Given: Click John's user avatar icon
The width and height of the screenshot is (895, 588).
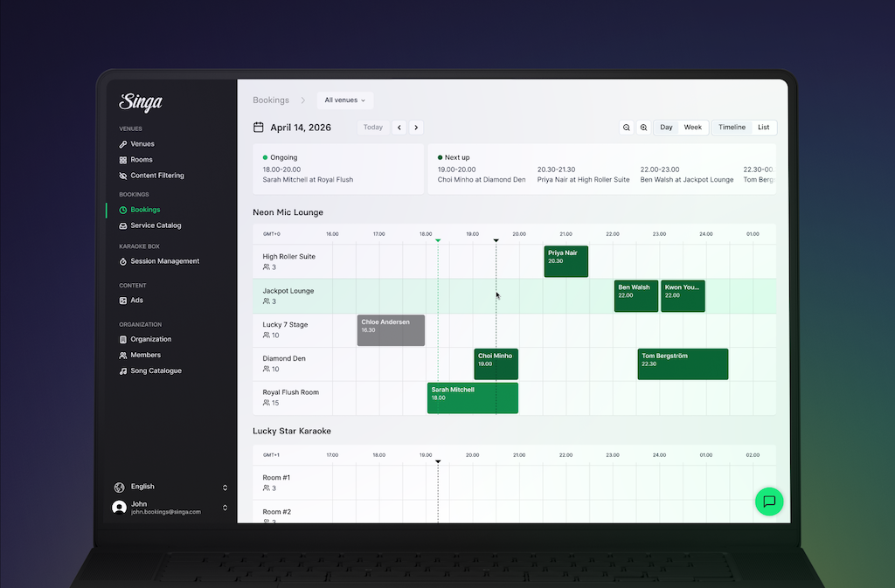Looking at the screenshot, I should tap(119, 507).
